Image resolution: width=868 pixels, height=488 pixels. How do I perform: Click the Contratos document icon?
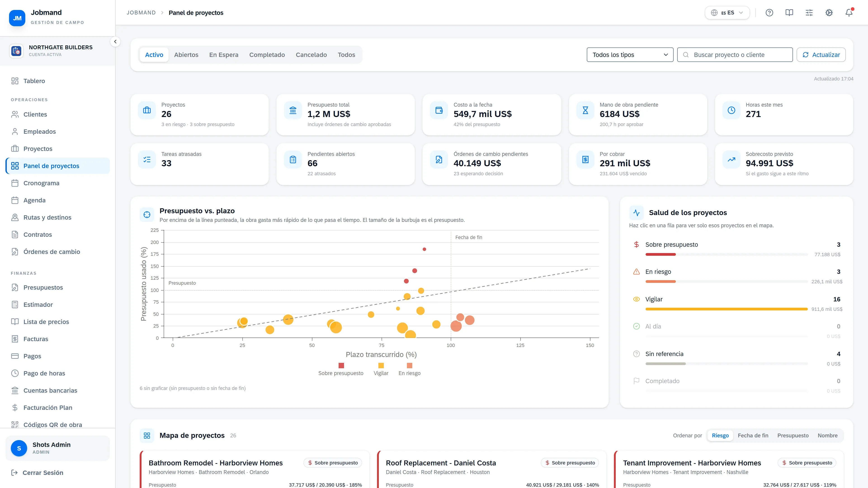15,235
